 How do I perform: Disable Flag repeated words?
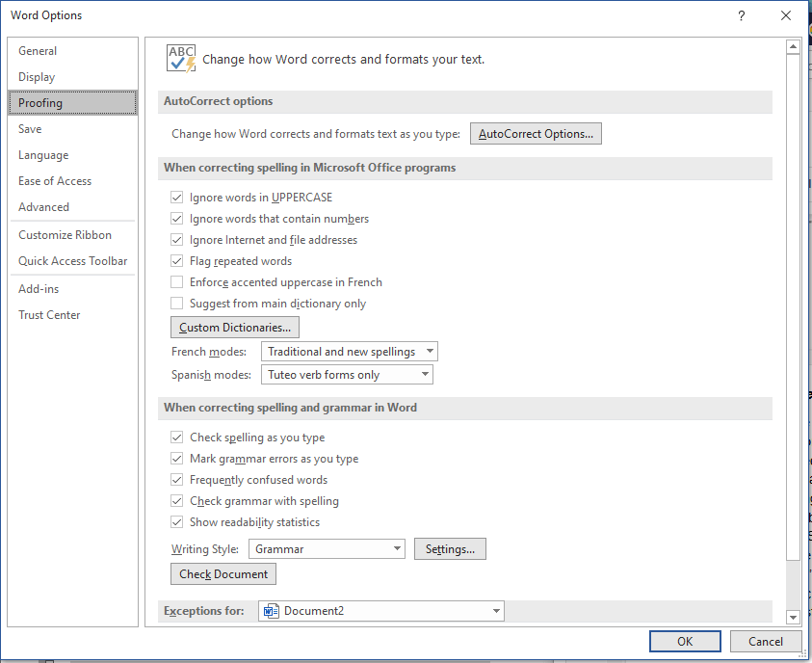point(177,260)
